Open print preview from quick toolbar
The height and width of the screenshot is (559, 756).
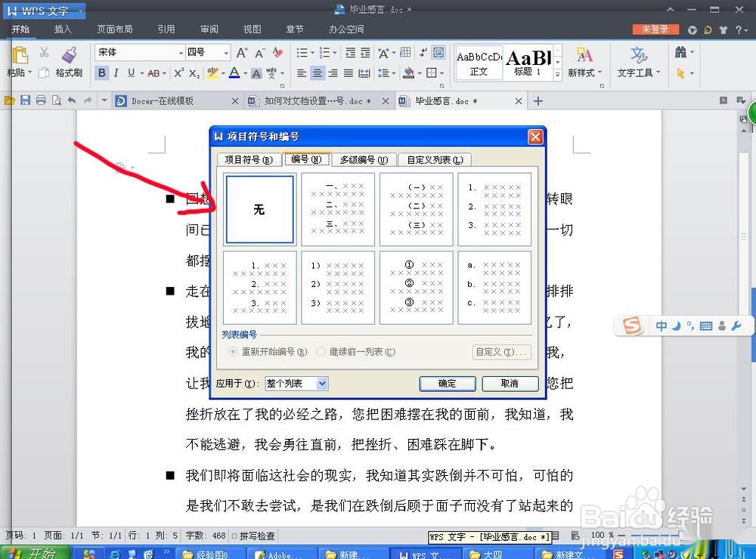pos(57,100)
